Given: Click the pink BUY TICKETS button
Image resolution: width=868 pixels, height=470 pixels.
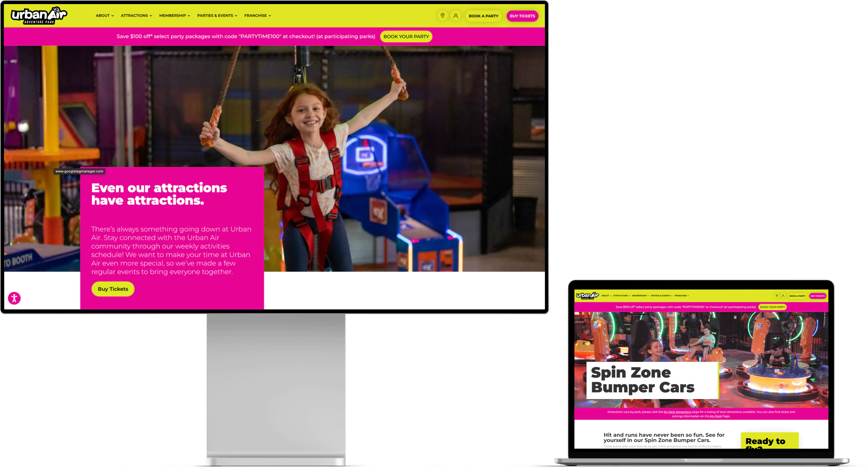Looking at the screenshot, I should pos(522,16).
